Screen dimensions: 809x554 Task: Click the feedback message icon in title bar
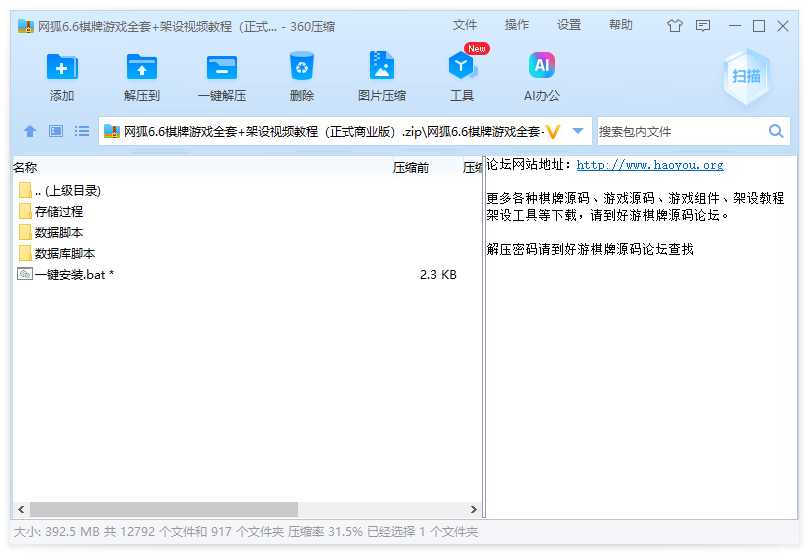coord(703,25)
